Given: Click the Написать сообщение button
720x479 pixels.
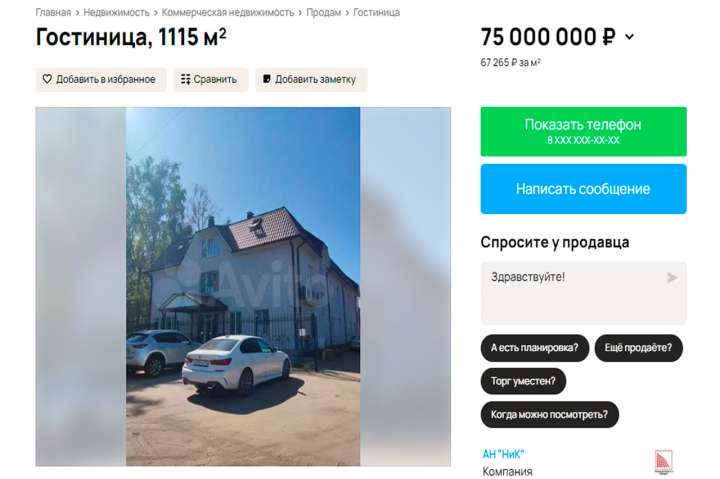Looking at the screenshot, I should [x=584, y=189].
